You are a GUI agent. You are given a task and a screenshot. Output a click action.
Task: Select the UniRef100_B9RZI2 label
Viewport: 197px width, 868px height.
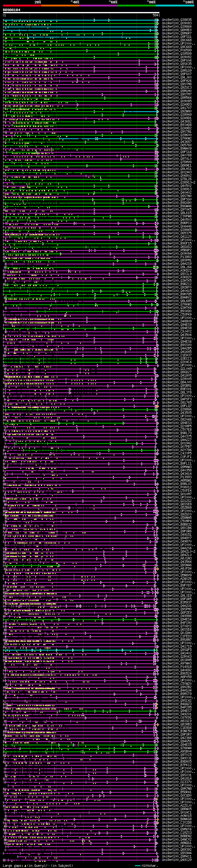(177, 284)
